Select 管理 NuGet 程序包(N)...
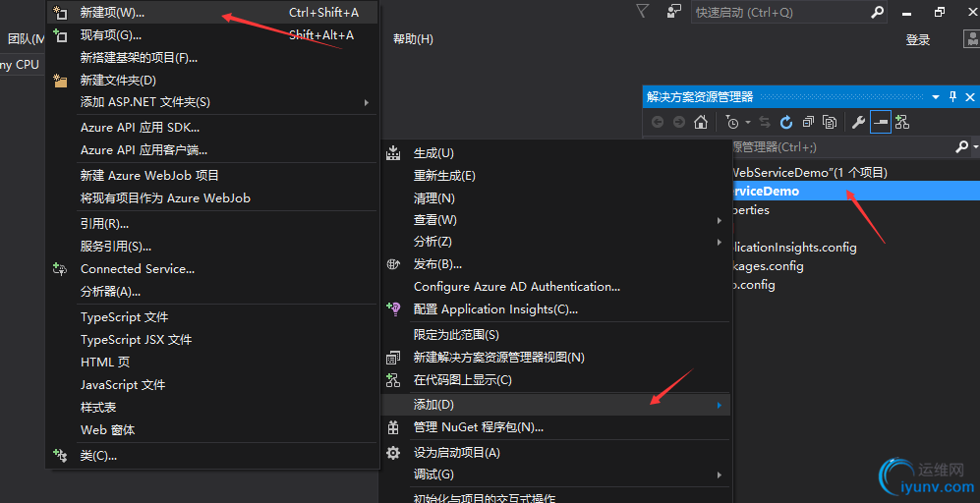Viewport: 980px width, 503px height. pyautogui.click(x=555, y=427)
